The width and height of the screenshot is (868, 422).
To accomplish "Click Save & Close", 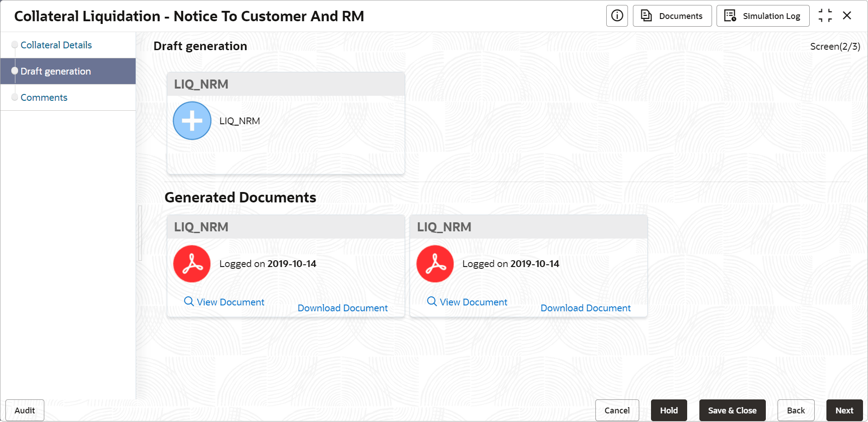I will coord(732,410).
